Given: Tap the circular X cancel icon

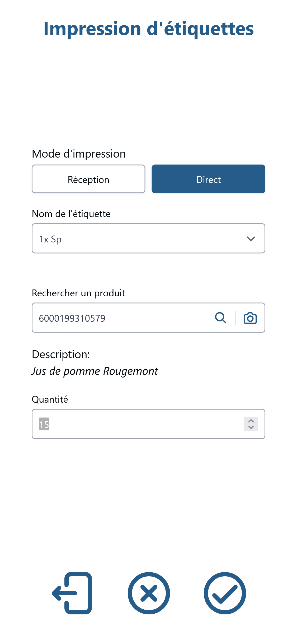Looking at the screenshot, I should coord(149,593).
